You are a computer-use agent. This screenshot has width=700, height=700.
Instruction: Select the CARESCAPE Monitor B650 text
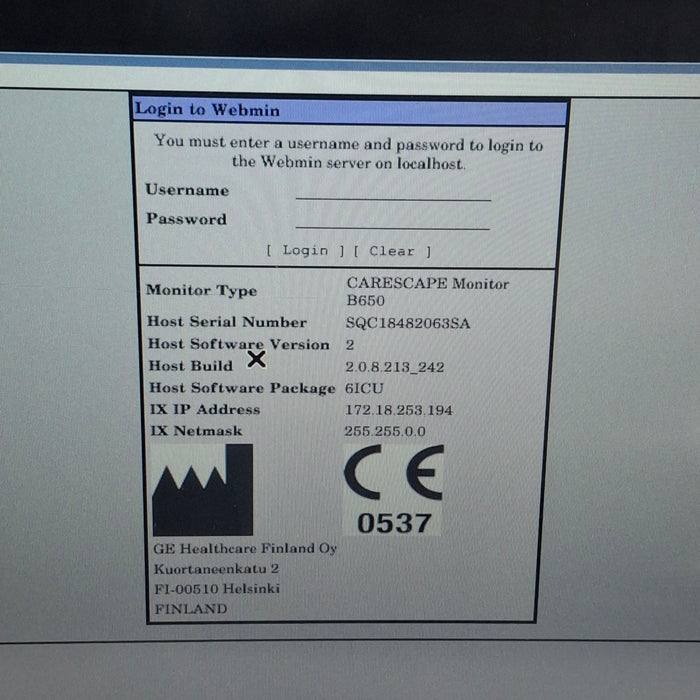tap(427, 291)
